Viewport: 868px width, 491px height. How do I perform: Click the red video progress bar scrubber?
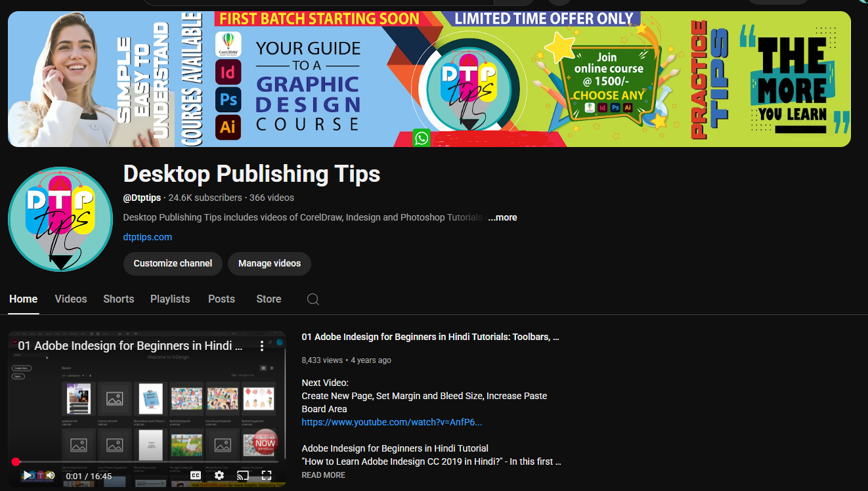(16, 462)
